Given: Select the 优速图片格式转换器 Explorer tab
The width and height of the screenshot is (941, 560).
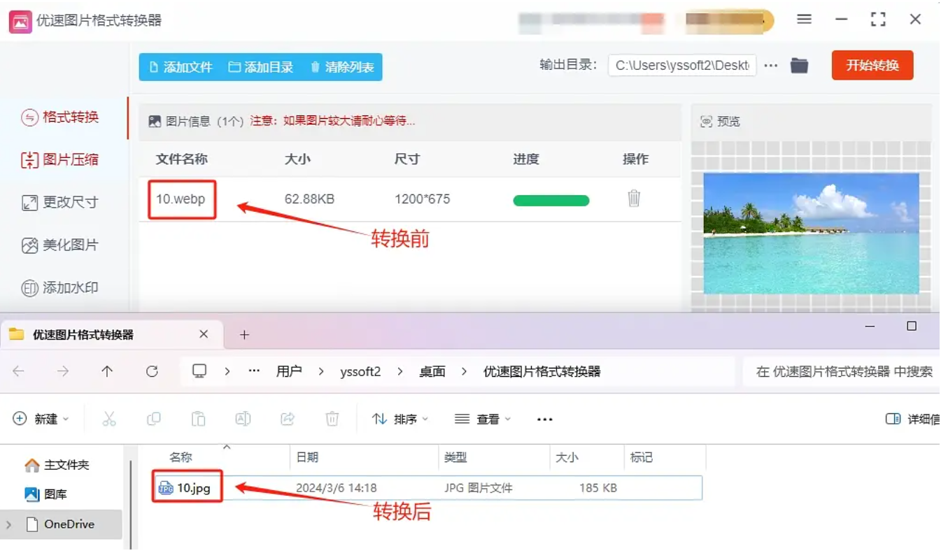Looking at the screenshot, I should pyautogui.click(x=112, y=335).
